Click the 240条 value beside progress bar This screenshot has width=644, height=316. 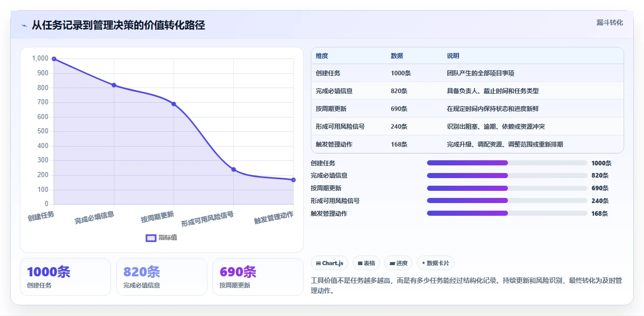coord(600,201)
